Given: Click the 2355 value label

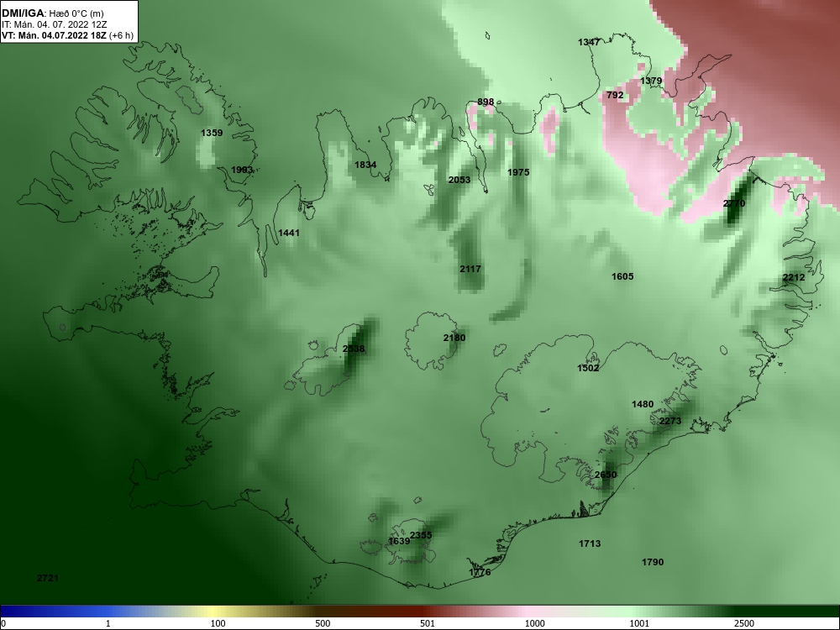Looking at the screenshot, I should (x=421, y=535).
